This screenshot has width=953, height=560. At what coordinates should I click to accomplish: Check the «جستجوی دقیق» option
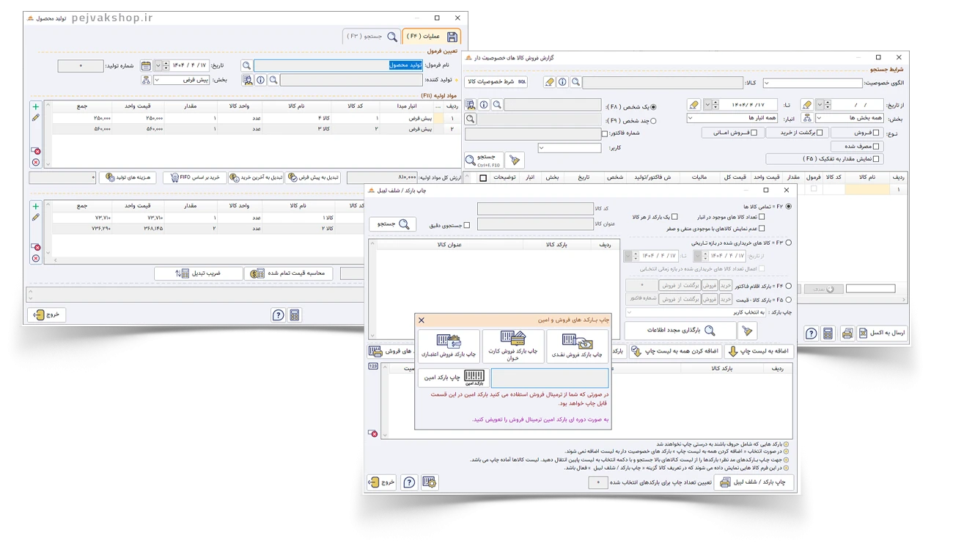(x=466, y=224)
